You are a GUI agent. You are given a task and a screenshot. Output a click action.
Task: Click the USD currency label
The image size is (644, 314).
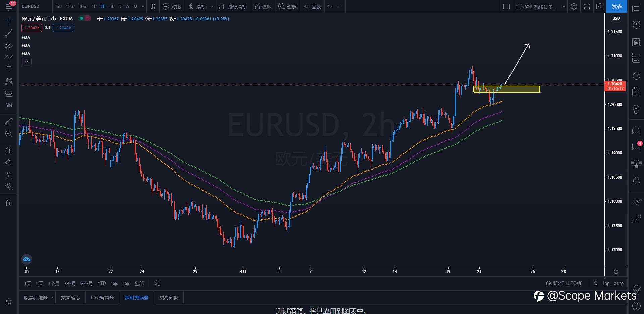[616, 18]
